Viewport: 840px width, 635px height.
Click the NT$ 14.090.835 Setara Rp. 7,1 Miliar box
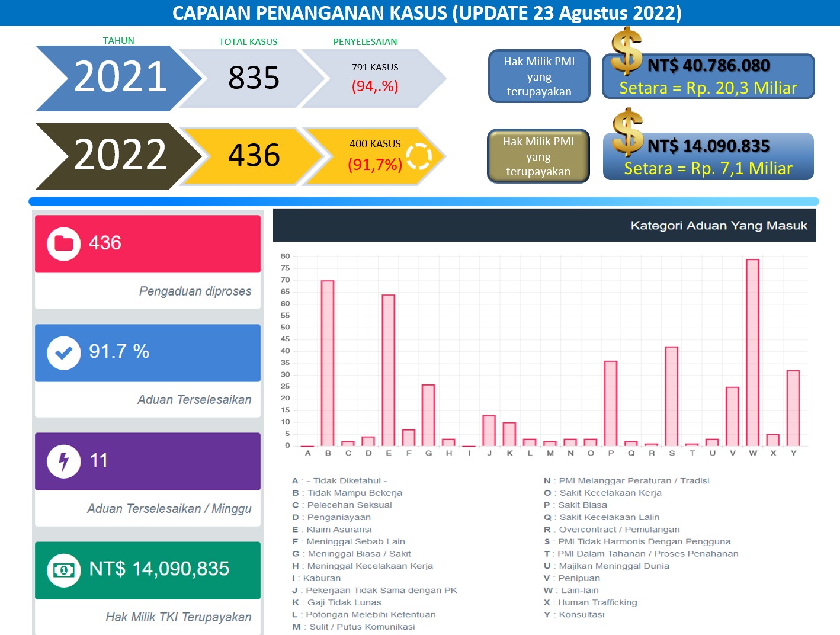(708, 156)
